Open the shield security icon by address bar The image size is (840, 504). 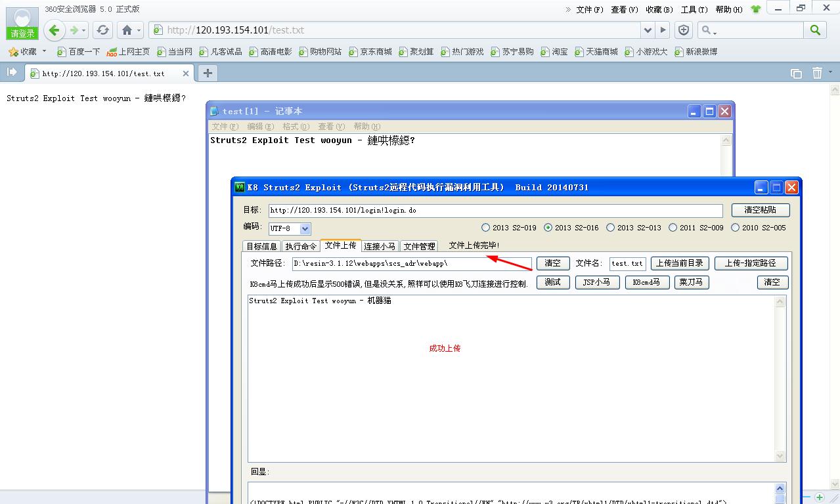[684, 30]
